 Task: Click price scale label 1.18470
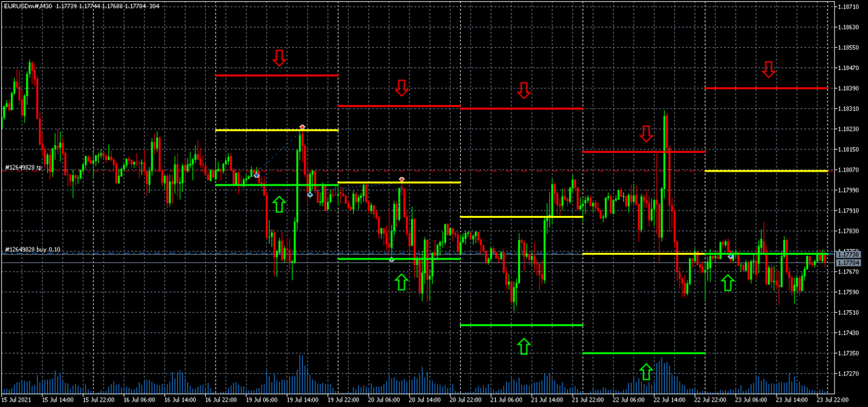pyautogui.click(x=848, y=68)
